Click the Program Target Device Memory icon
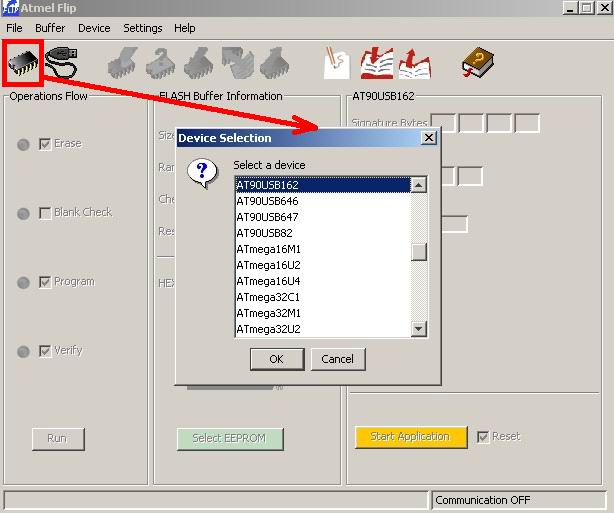614x513 pixels. click(199, 63)
